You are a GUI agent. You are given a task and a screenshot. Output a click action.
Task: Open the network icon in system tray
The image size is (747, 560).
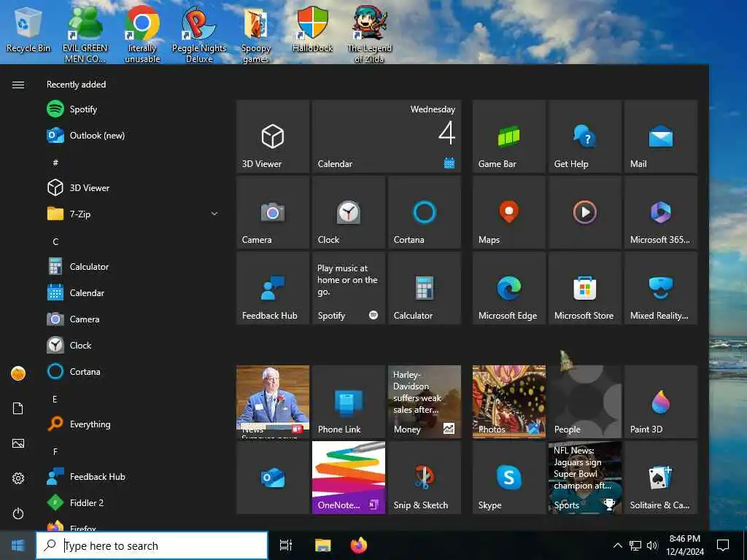coord(635,545)
